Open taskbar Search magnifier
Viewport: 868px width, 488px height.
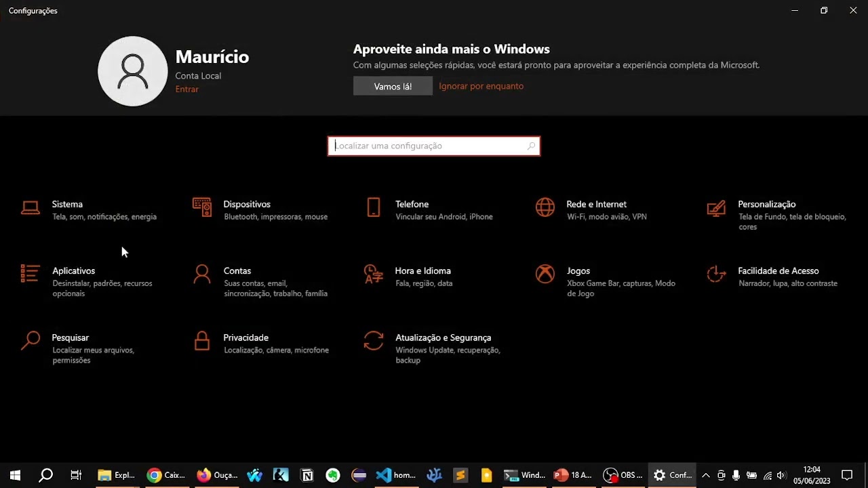click(45, 475)
